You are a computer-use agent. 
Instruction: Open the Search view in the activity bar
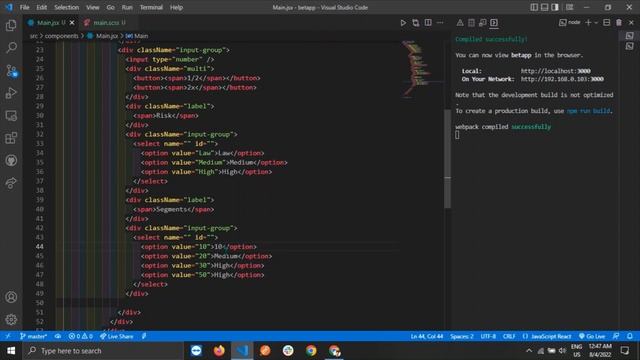click(x=11, y=48)
